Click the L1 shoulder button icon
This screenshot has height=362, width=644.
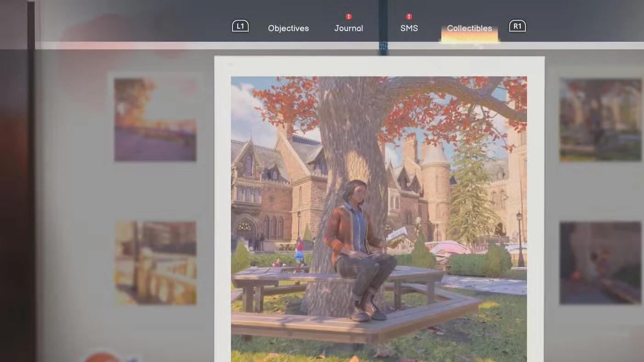240,26
